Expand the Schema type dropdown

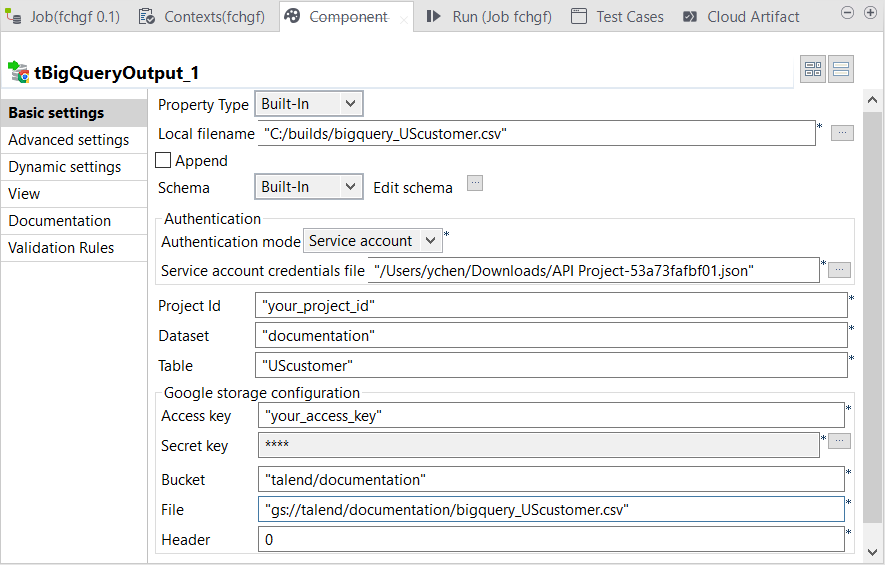[308, 187]
